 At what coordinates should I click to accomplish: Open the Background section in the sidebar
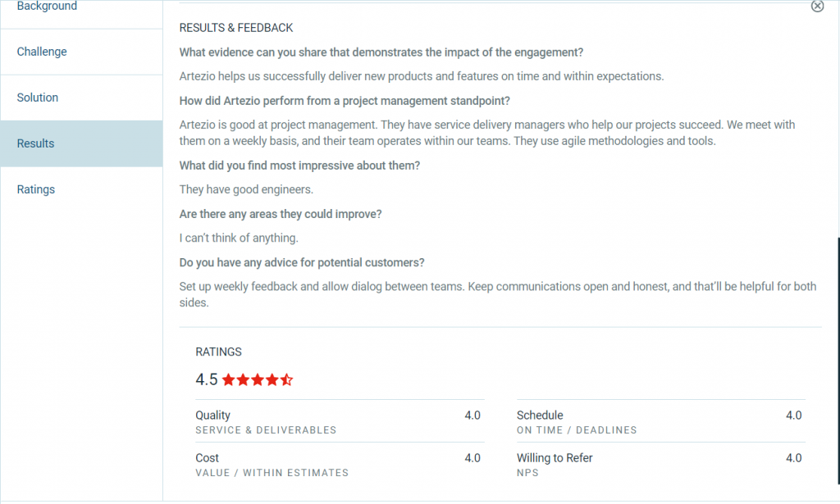47,7
